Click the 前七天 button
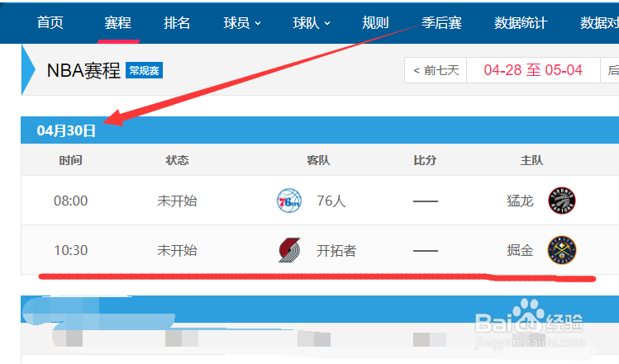The height and width of the screenshot is (364, 619). [436, 70]
